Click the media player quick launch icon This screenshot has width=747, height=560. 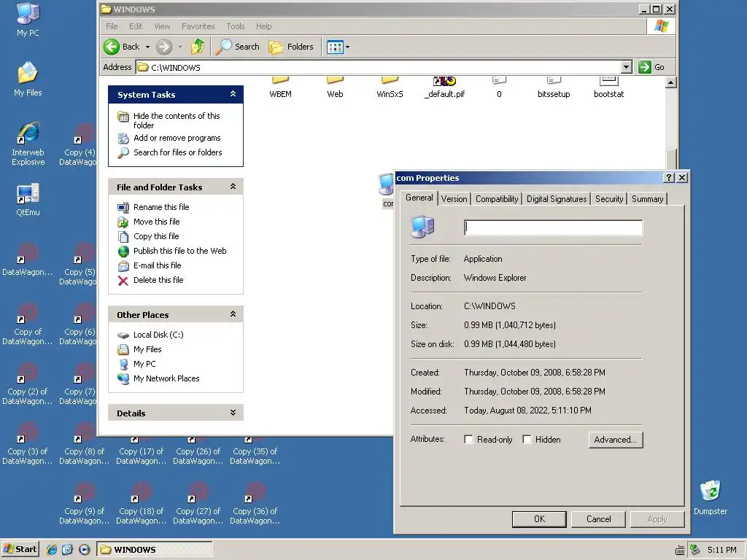pos(85,549)
